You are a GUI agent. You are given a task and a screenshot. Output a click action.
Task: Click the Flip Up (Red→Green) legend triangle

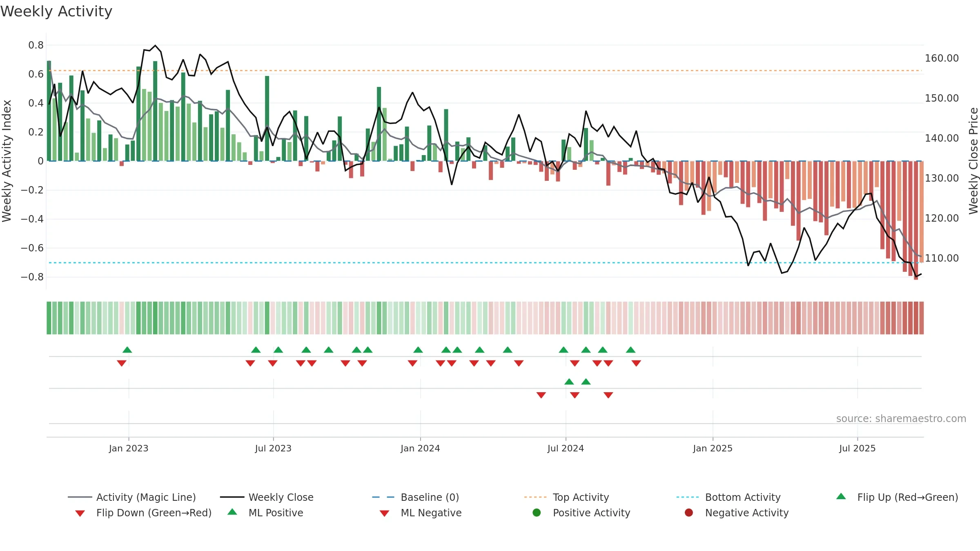[841, 496]
